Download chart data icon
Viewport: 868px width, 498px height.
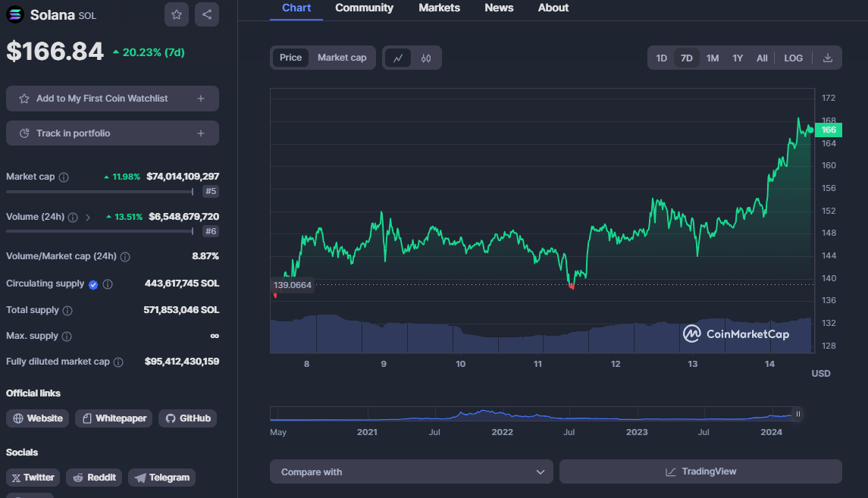point(828,58)
